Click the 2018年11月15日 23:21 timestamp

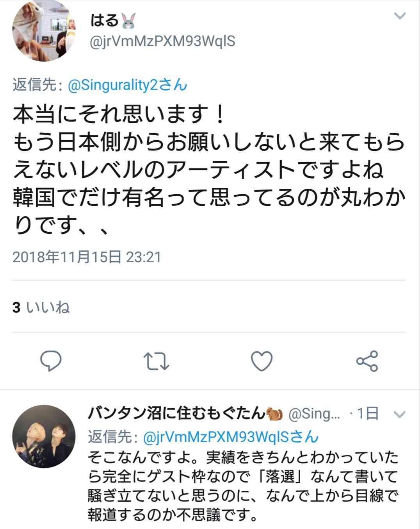coord(87,257)
